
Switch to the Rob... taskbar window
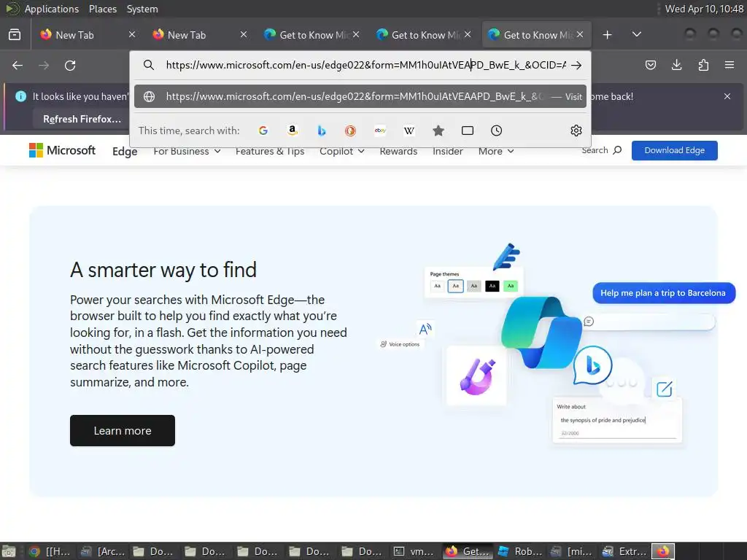click(519, 551)
